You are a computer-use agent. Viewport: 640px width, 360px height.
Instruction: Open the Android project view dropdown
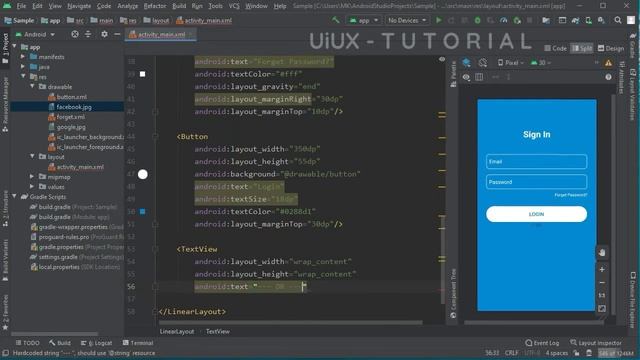tap(35, 34)
